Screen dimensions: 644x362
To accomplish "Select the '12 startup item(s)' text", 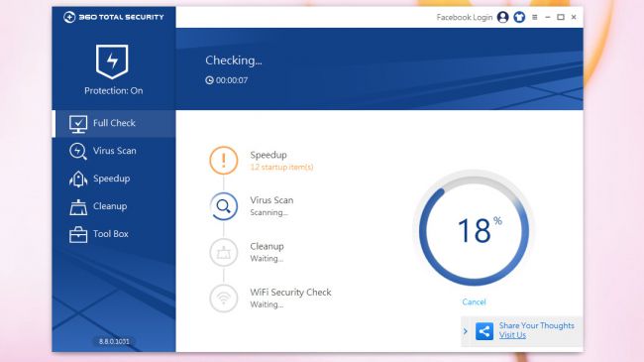I will [281, 167].
